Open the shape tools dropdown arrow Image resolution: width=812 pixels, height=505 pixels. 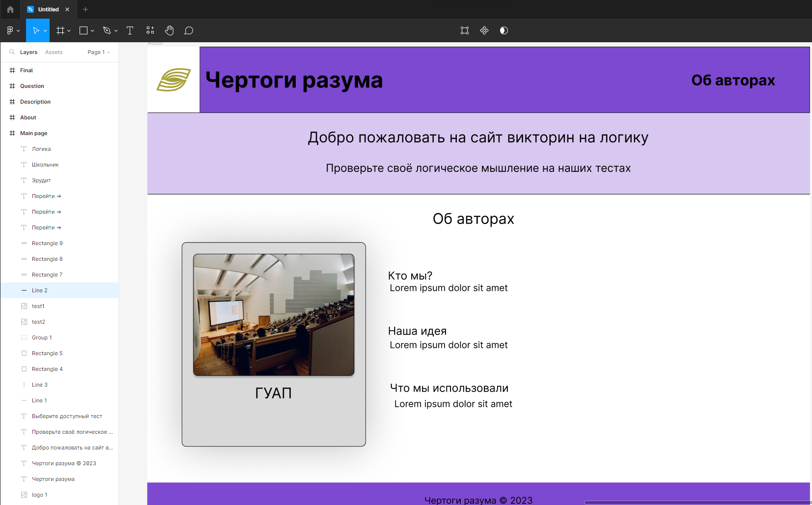(x=92, y=31)
